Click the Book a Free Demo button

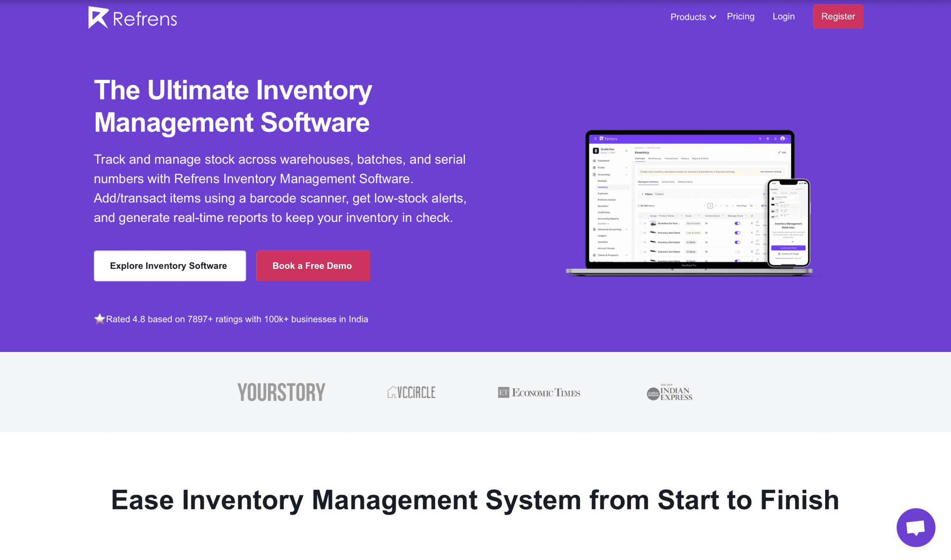[x=313, y=266]
